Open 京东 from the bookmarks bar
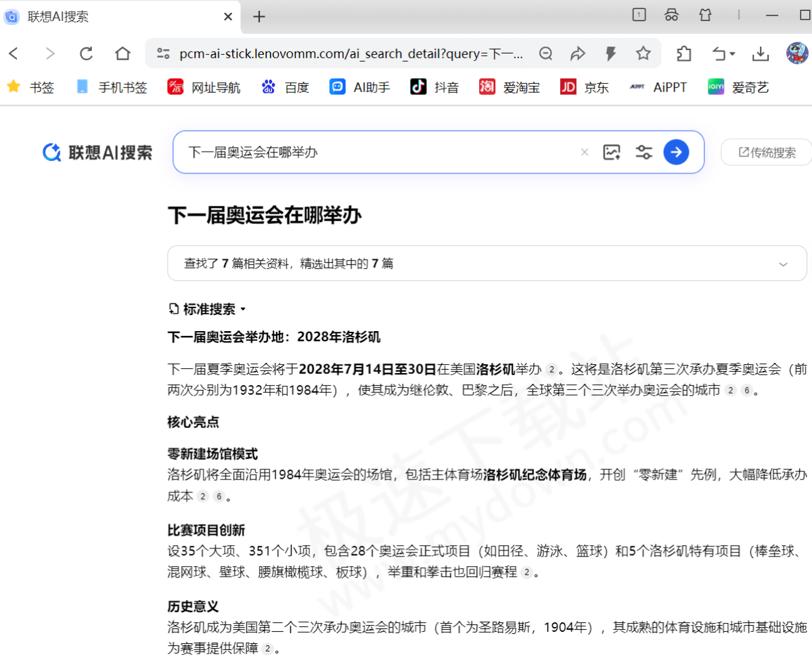 point(585,87)
